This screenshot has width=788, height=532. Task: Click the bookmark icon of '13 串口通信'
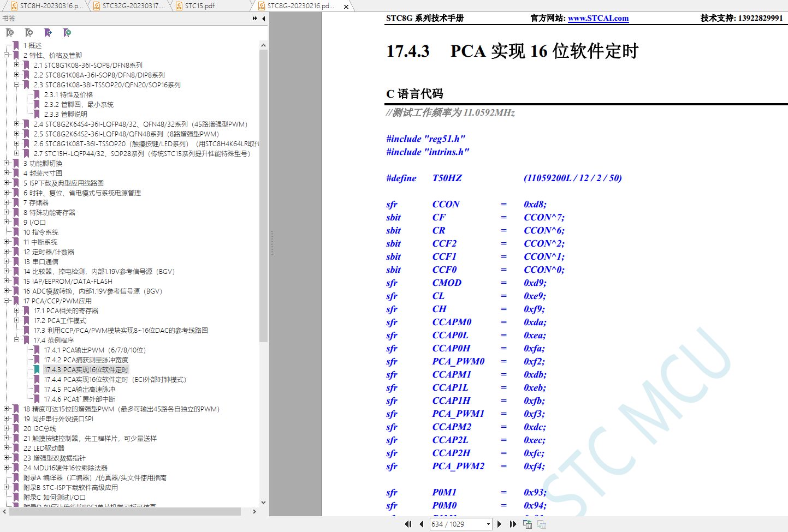point(16,261)
